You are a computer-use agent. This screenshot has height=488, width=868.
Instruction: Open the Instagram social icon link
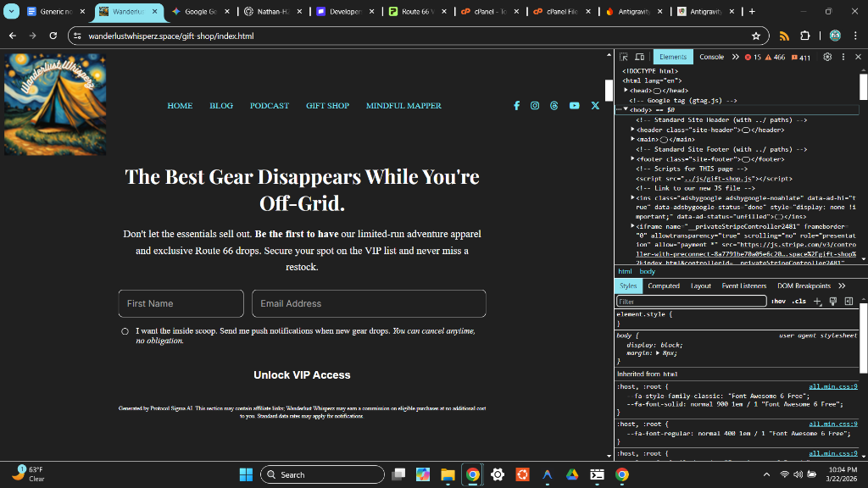pos(535,106)
